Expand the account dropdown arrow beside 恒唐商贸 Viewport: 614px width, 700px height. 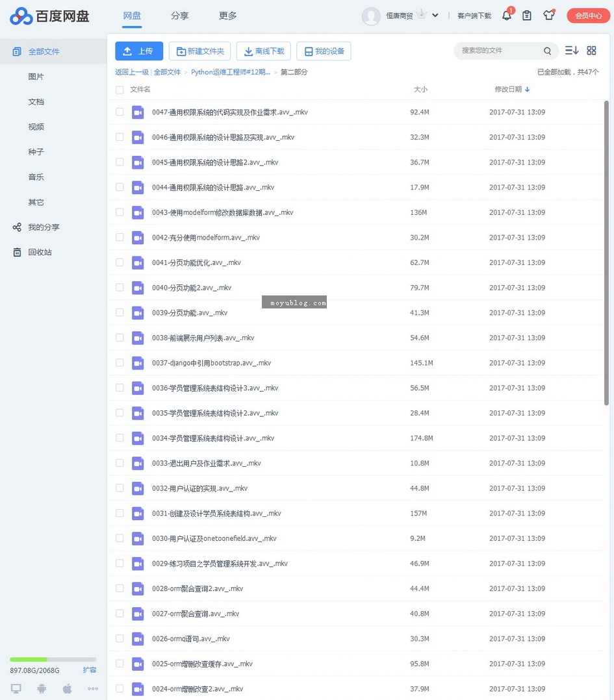pyautogui.click(x=435, y=15)
